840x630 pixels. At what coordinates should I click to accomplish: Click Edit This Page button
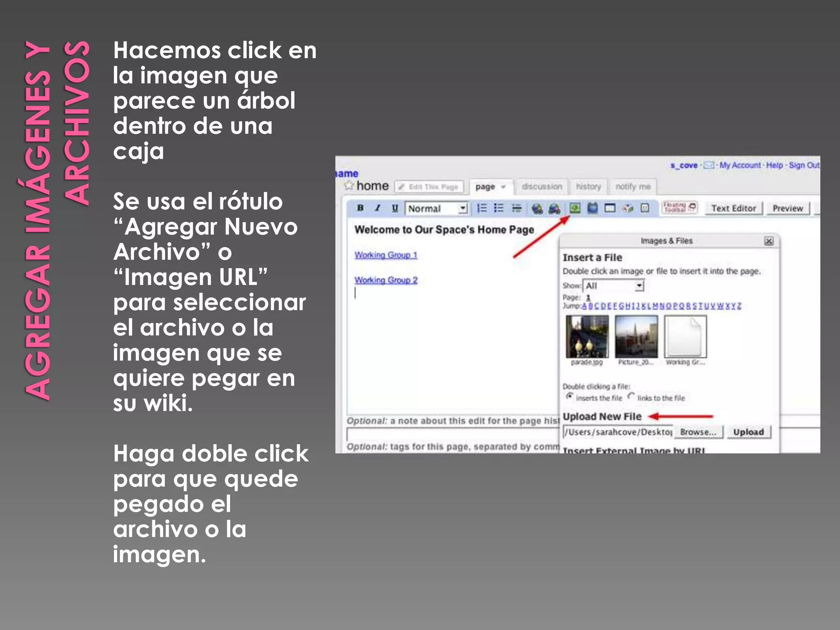click(429, 187)
